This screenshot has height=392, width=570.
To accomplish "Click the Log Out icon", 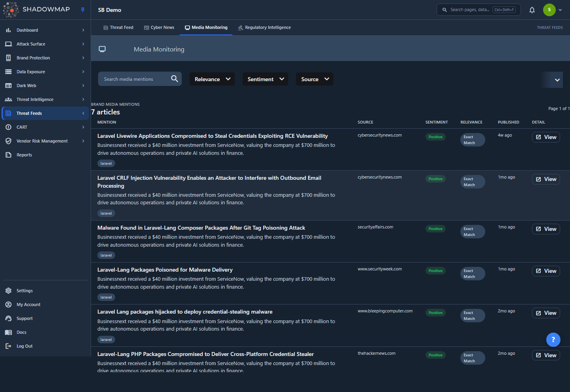I will click(x=8, y=346).
